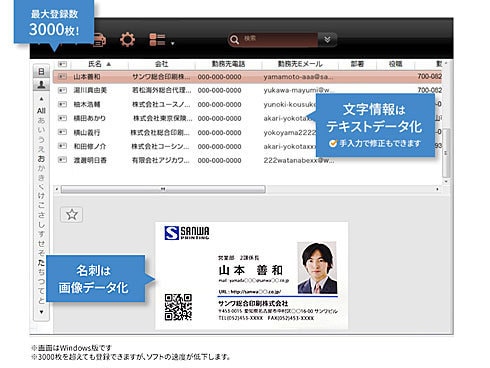490x368 pixels.
Task: Filter contacts by う in the index
Action: point(41,139)
